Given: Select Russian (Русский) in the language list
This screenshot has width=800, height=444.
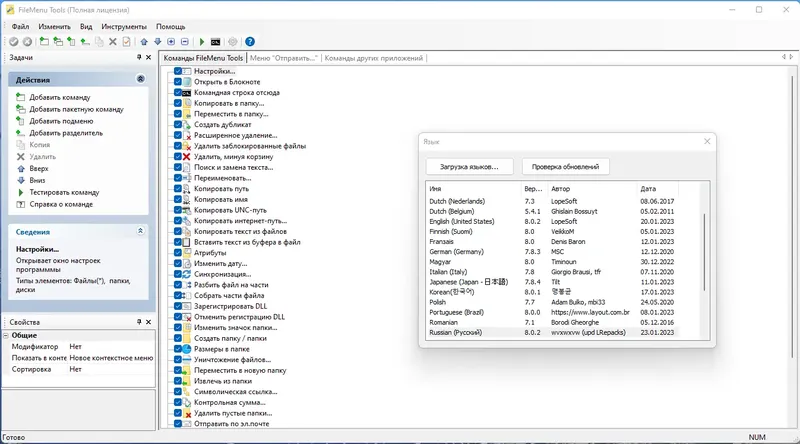Looking at the screenshot, I should [x=554, y=332].
